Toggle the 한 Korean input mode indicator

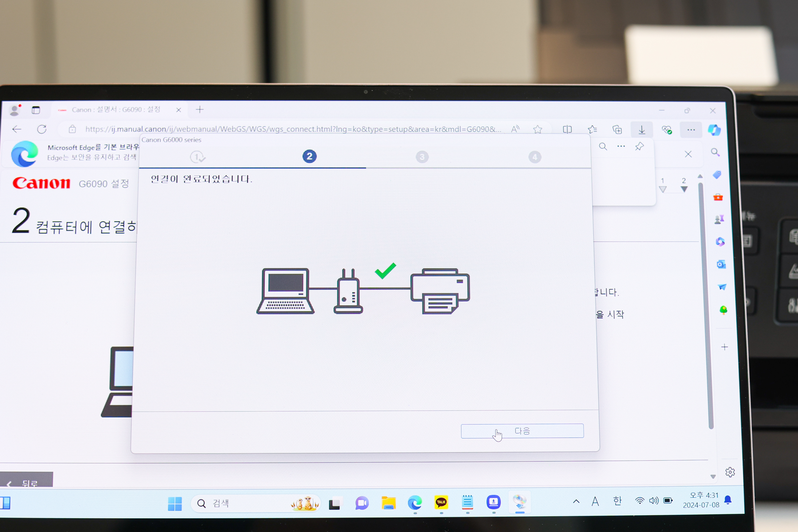[x=618, y=501]
